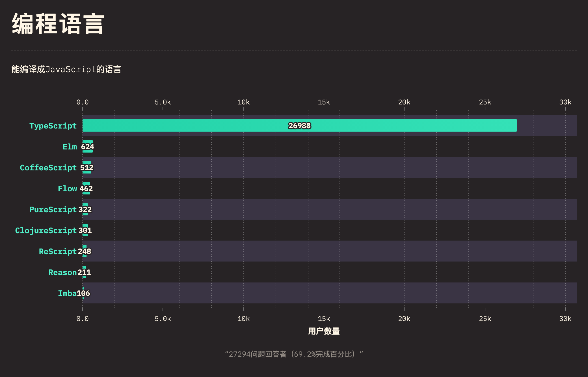Click the TypeScript language label
The width and height of the screenshot is (588, 377).
53,126
